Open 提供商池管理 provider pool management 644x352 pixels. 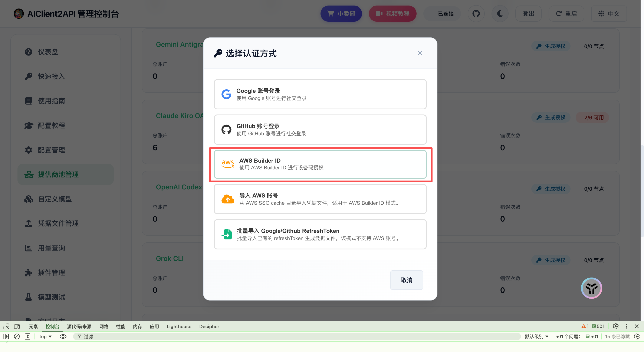(x=66, y=174)
